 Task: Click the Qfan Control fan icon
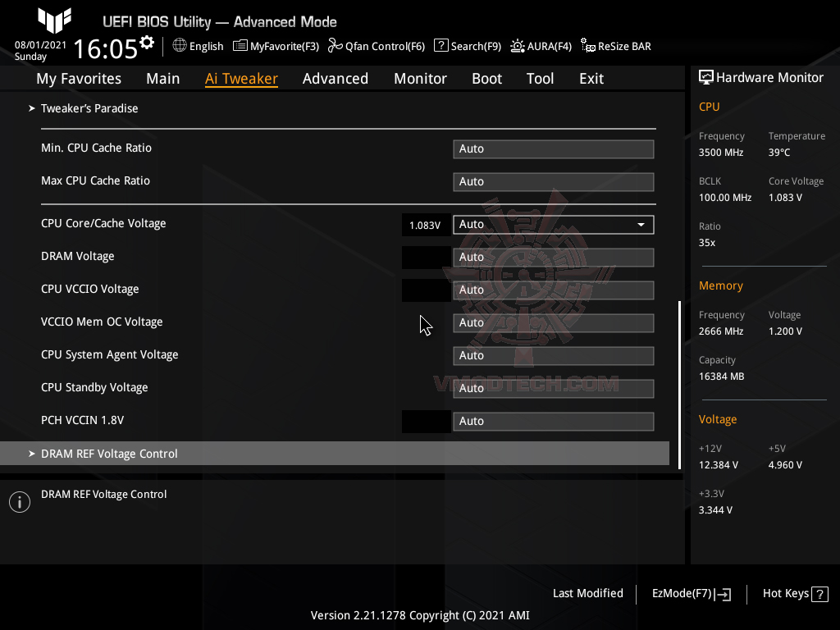pos(335,46)
